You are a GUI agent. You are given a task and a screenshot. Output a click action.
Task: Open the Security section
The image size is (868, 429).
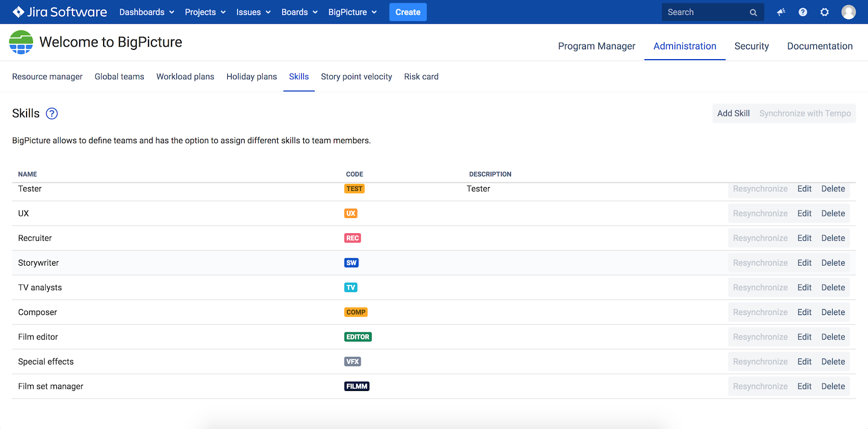pyautogui.click(x=751, y=46)
